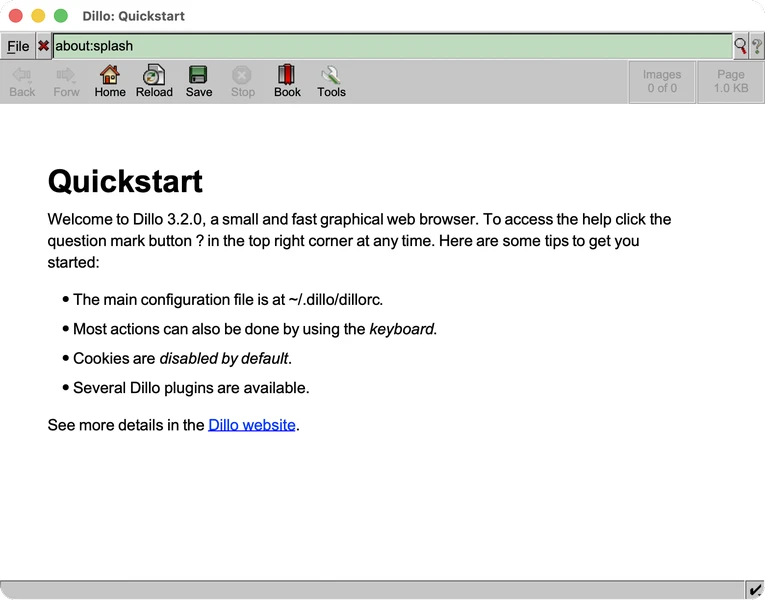Viewport: 765px width, 600px height.
Task: Go forward with the Forw button
Action: pyautogui.click(x=66, y=82)
